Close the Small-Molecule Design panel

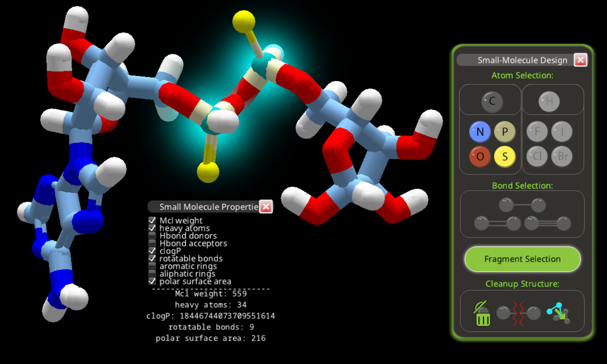coord(580,60)
